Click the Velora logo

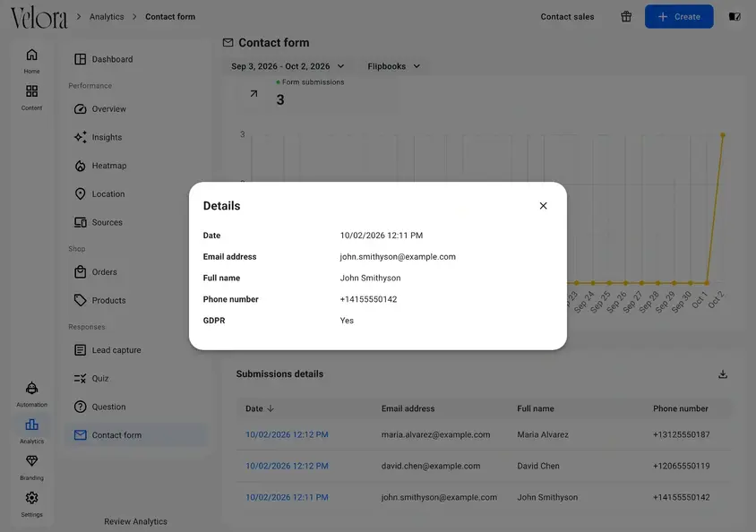39,17
